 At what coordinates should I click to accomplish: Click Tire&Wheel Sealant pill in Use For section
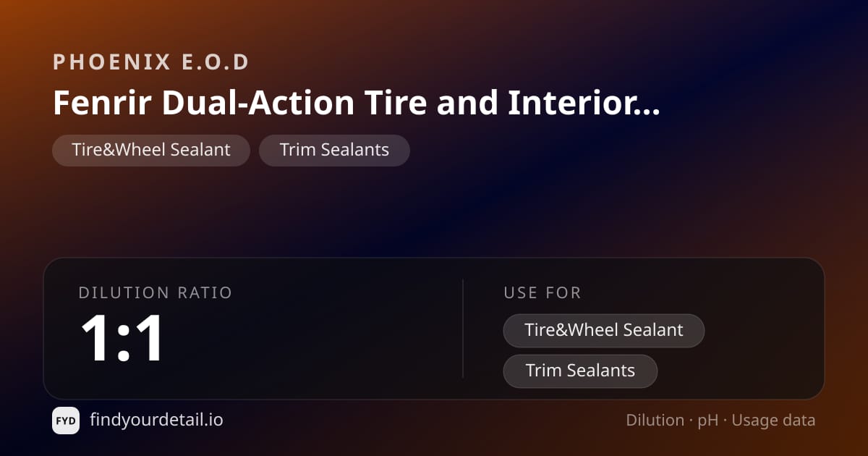pos(604,330)
